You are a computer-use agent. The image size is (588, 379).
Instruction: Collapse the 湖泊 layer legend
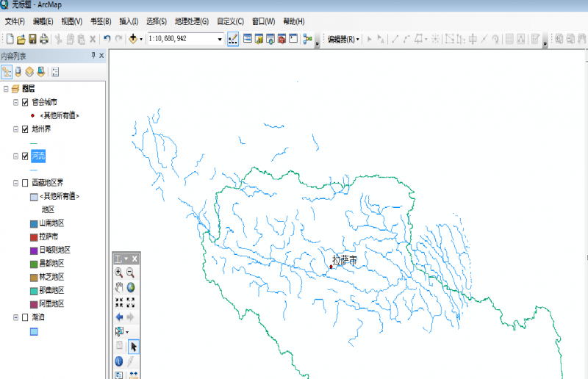click(x=15, y=317)
